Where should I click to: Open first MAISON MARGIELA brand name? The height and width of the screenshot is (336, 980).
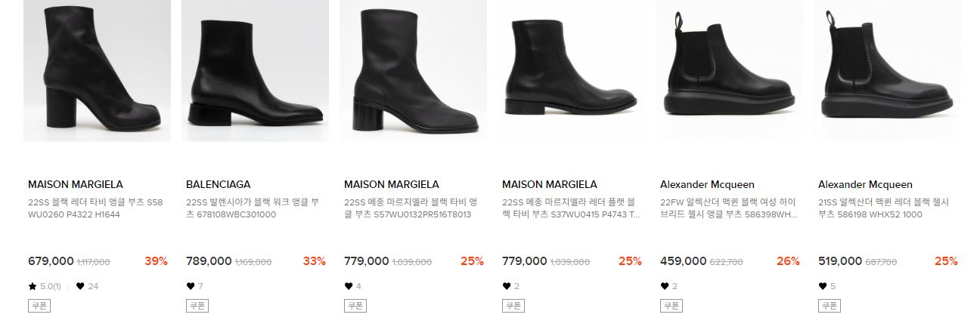(x=76, y=184)
